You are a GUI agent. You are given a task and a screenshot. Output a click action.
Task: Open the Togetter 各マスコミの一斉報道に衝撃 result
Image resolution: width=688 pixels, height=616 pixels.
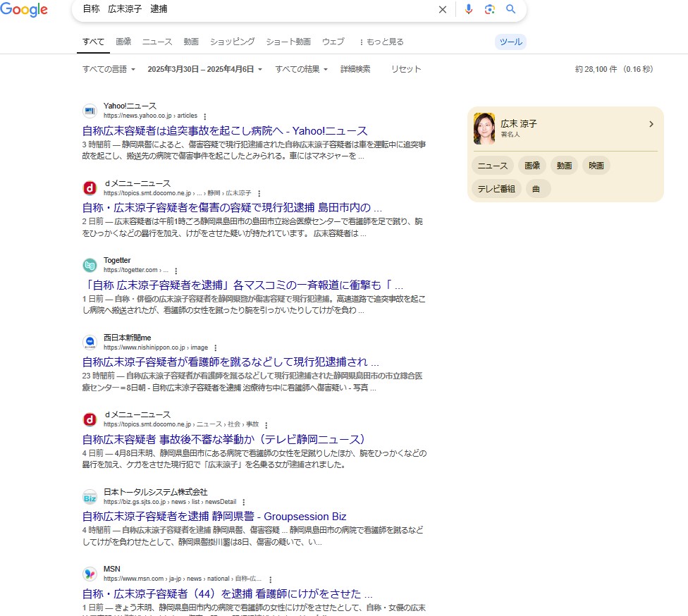[x=242, y=285]
